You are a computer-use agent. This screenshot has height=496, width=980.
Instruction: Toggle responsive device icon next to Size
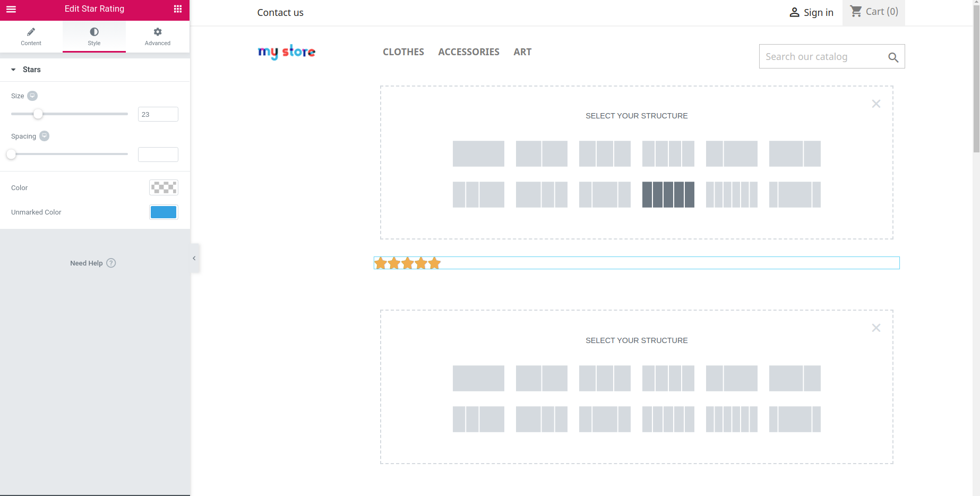(32, 96)
